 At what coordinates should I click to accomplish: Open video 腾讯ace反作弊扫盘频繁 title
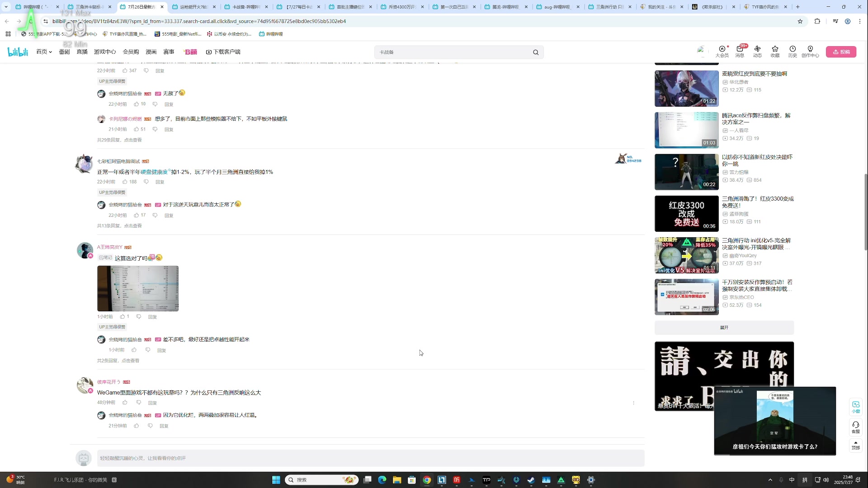coord(756,118)
